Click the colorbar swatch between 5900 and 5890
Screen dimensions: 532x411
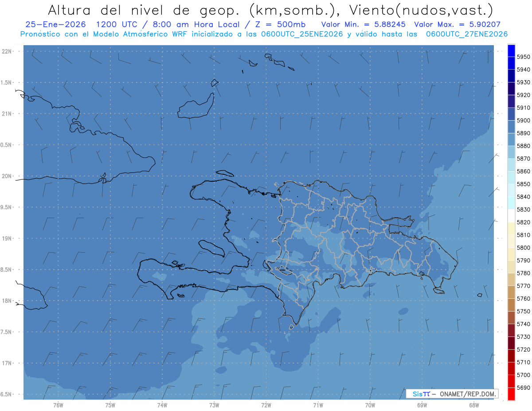point(511,127)
